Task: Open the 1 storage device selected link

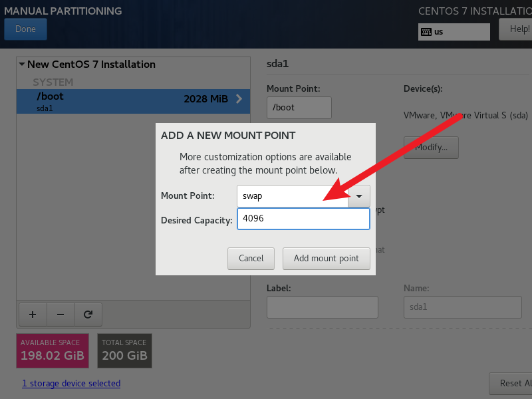Action: [x=71, y=384]
